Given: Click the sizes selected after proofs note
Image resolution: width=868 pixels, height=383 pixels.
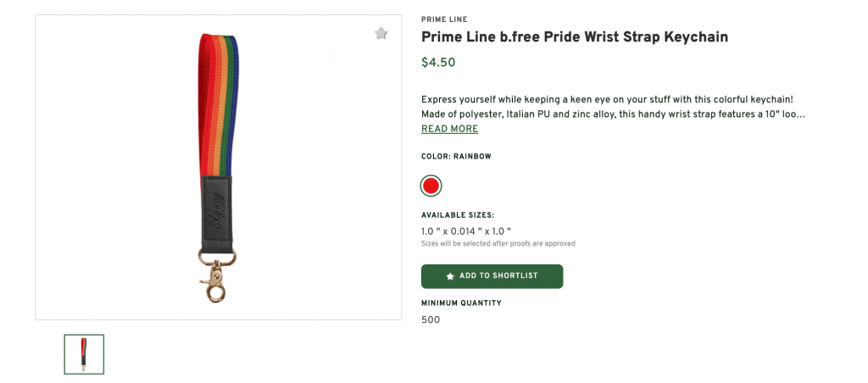Looking at the screenshot, I should coord(498,243).
